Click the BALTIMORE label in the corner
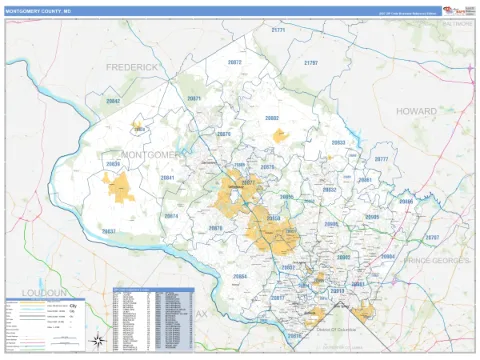Viewport: 480px width, 360px height. coord(457,24)
